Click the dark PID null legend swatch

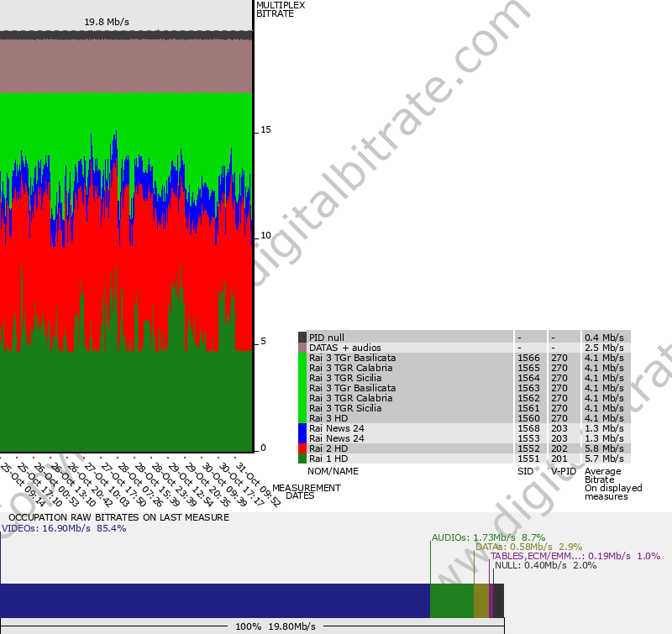tap(302, 338)
